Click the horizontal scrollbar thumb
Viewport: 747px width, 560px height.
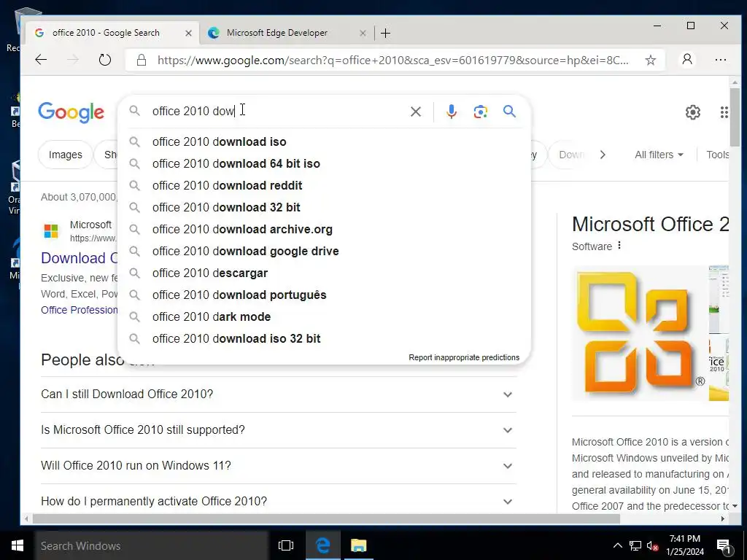click(x=327, y=519)
